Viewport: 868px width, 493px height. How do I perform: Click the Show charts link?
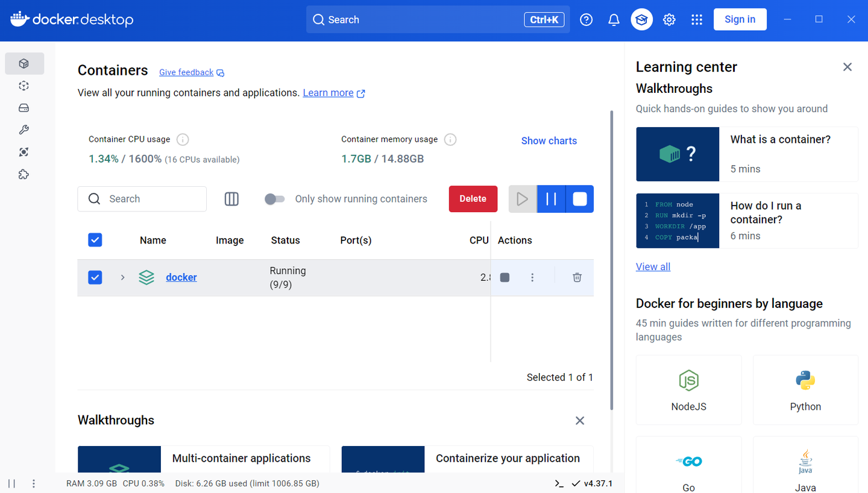[549, 140]
